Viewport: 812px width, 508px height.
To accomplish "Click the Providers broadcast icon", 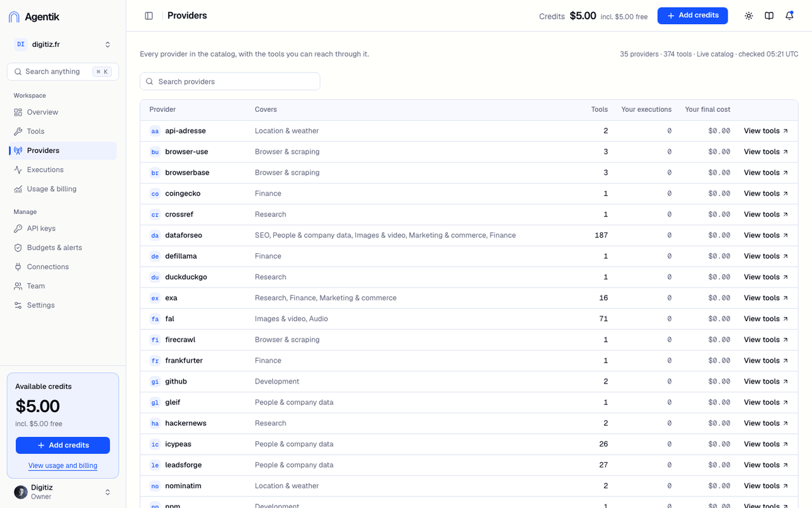I will pyautogui.click(x=18, y=150).
